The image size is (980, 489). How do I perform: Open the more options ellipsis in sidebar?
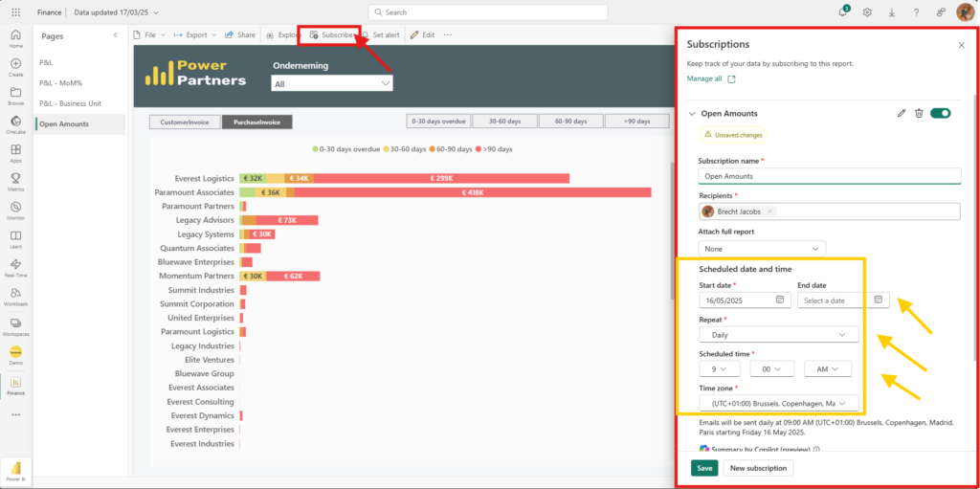[15, 414]
